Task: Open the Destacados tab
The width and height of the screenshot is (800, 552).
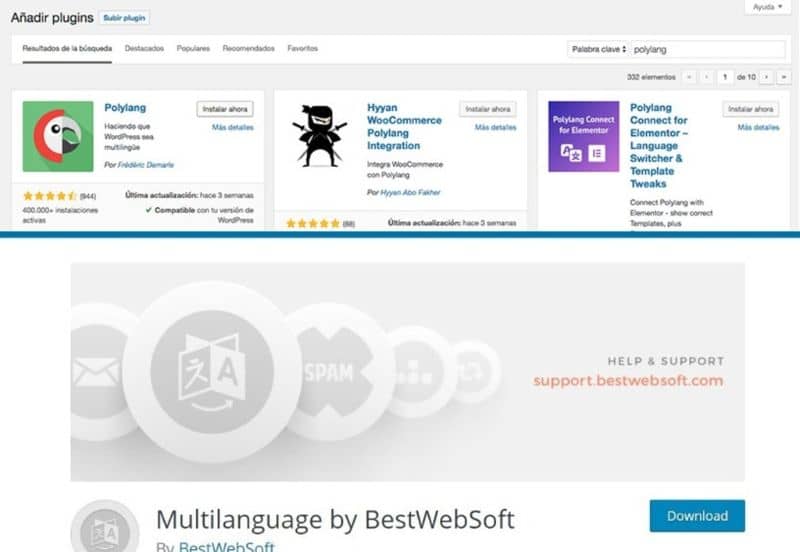Action: [144, 48]
